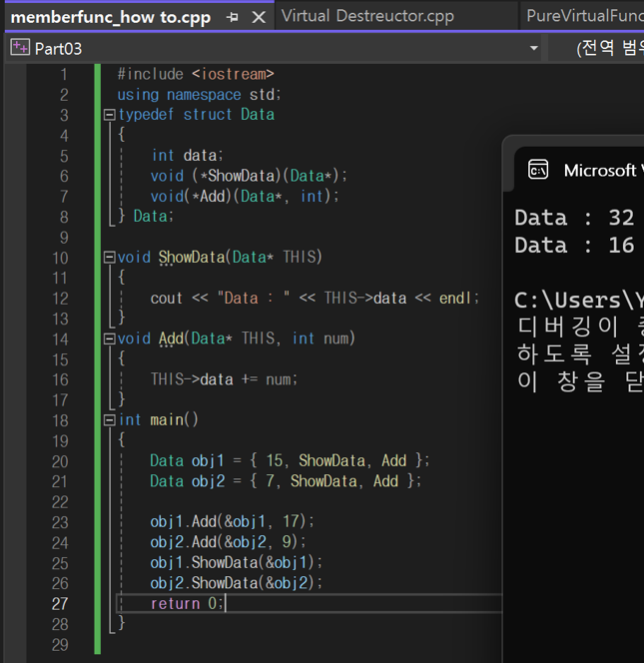Place cursor on 'using namespace std' line
Screen dimensions: 644x663
click(199, 95)
